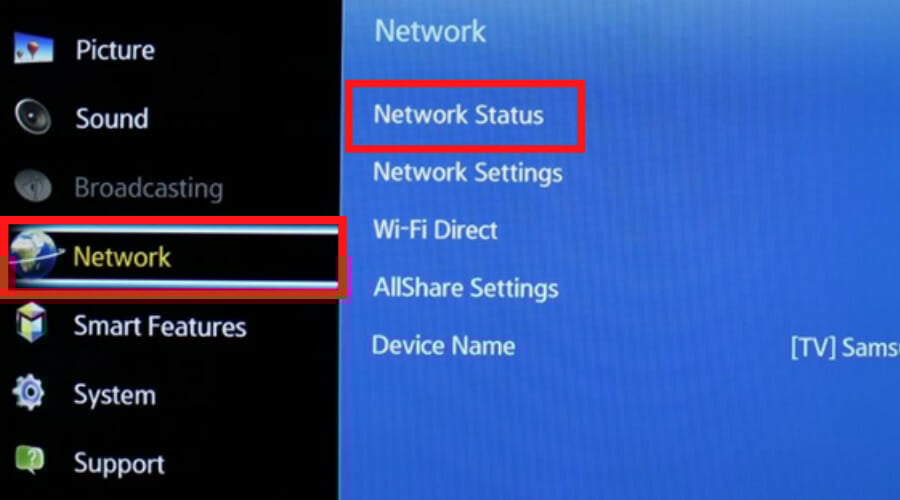This screenshot has width=900, height=500.
Task: Select the Support question mark icon
Action: coord(29,460)
